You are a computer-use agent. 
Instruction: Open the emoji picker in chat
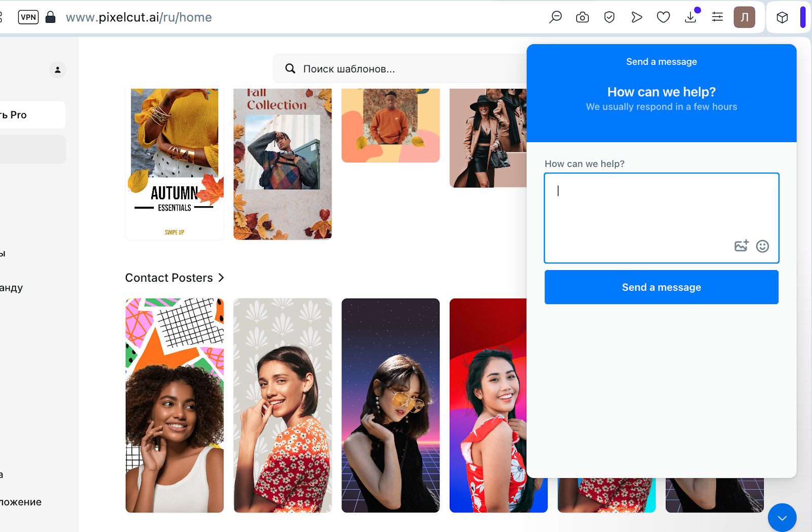coord(762,246)
